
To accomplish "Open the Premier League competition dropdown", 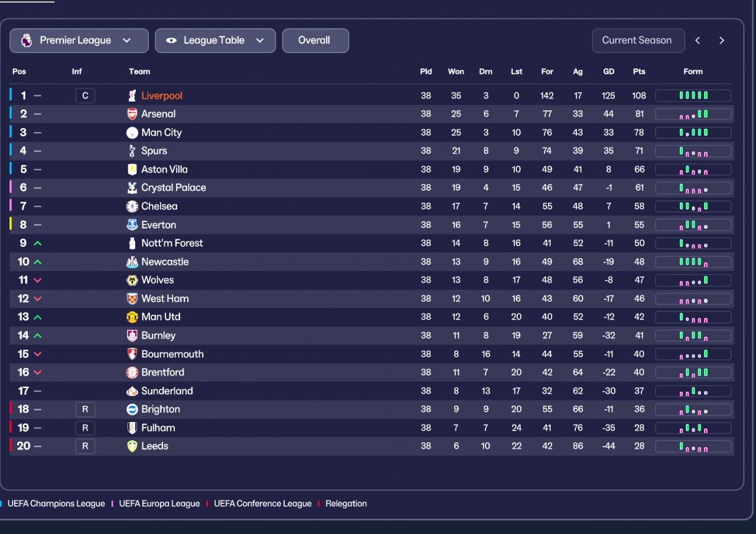I will [79, 41].
